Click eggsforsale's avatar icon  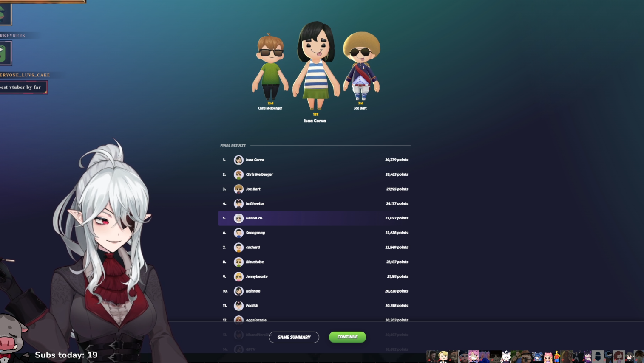point(238,320)
